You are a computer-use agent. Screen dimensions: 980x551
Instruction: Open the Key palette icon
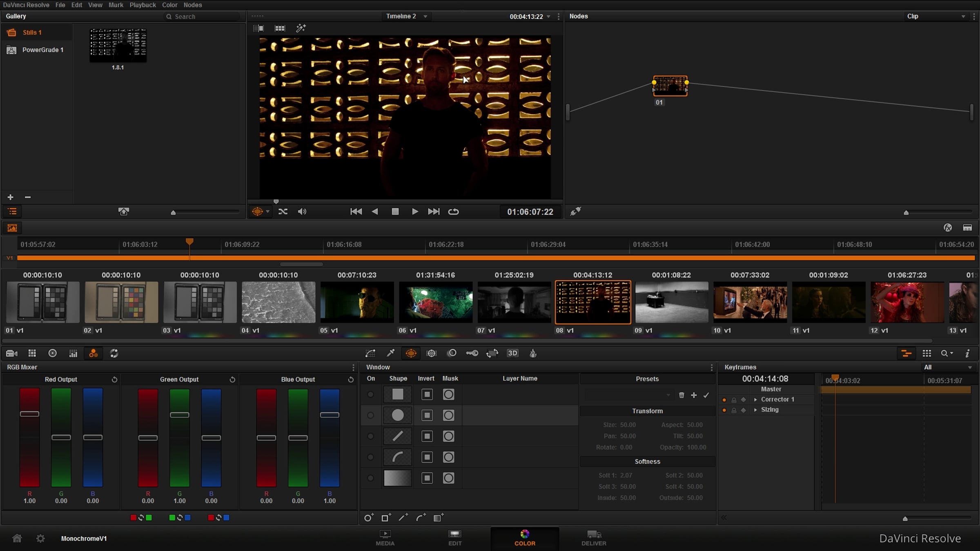[472, 353]
